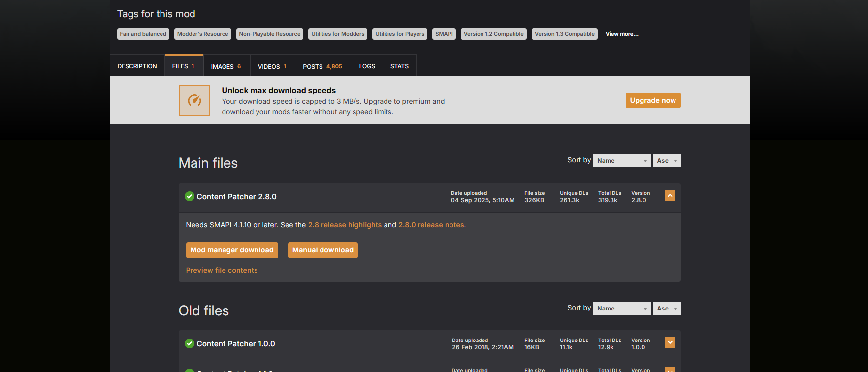
Task: Select the Utilities for Modders tag
Action: [338, 34]
